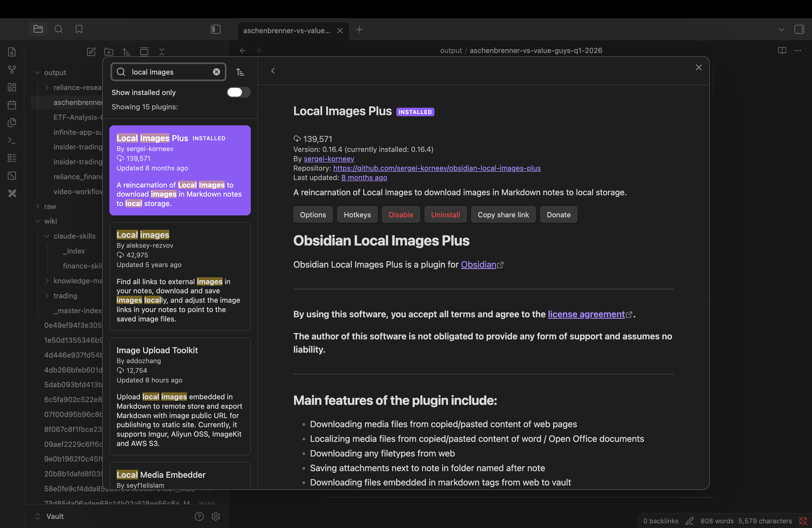This screenshot has width=812, height=528.
Task: Open the bookmarks panel icon
Action: pos(79,29)
